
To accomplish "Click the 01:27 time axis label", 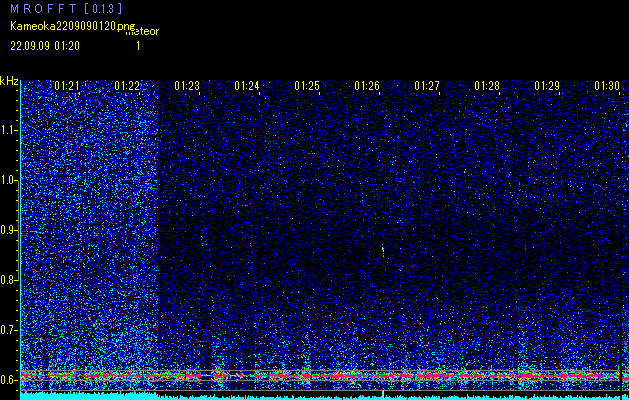I will [x=427, y=86].
